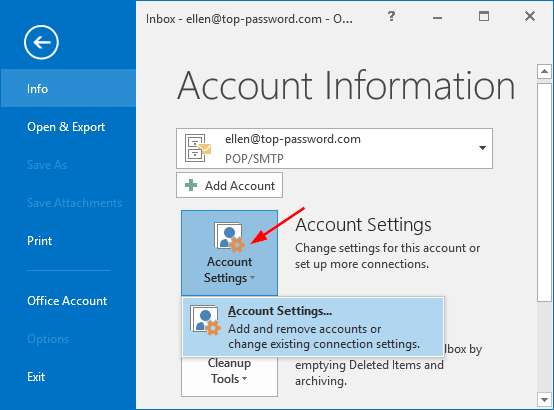Open the Office Account page

[x=67, y=301]
